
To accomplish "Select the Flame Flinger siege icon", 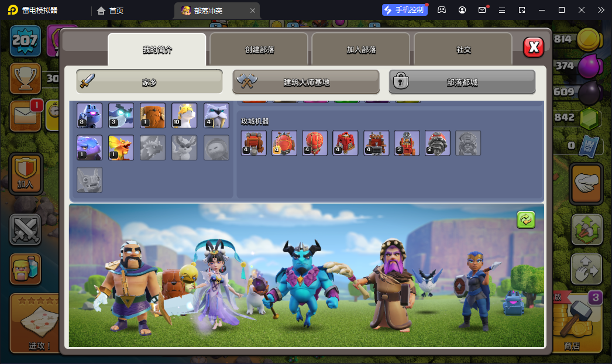I will [x=407, y=143].
